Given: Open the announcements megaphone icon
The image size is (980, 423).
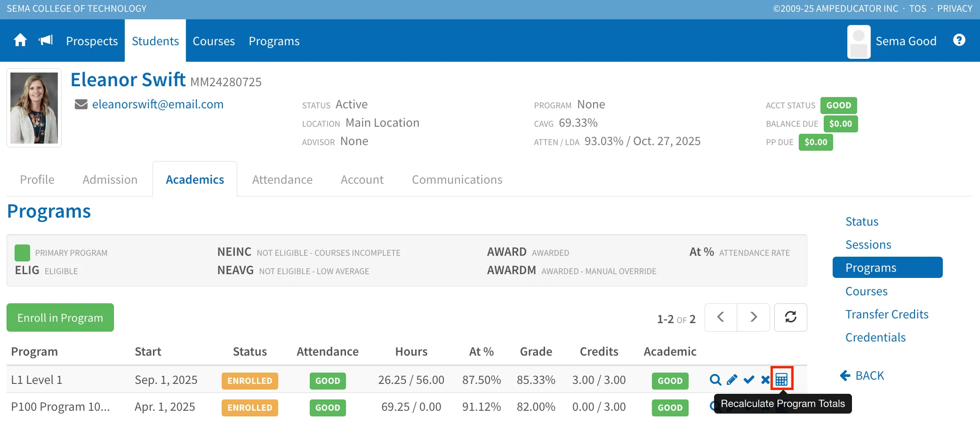Looking at the screenshot, I should pyautogui.click(x=46, y=41).
